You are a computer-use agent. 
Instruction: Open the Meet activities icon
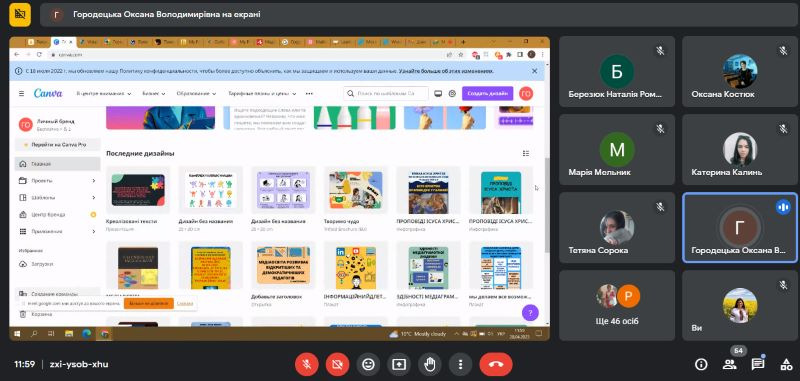click(x=786, y=364)
